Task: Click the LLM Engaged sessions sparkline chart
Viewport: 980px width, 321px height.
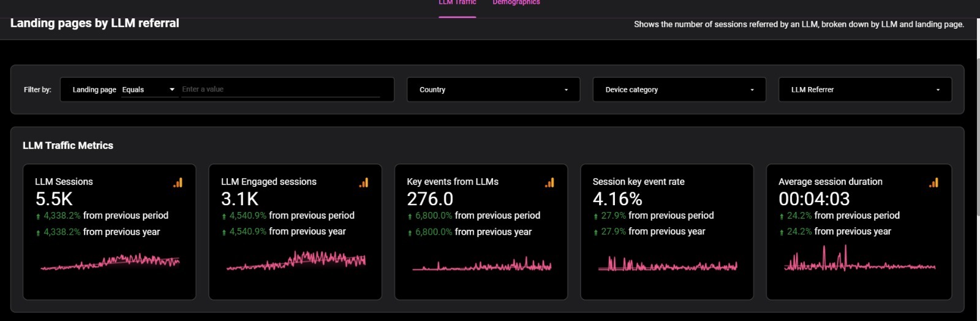Action: (296, 260)
